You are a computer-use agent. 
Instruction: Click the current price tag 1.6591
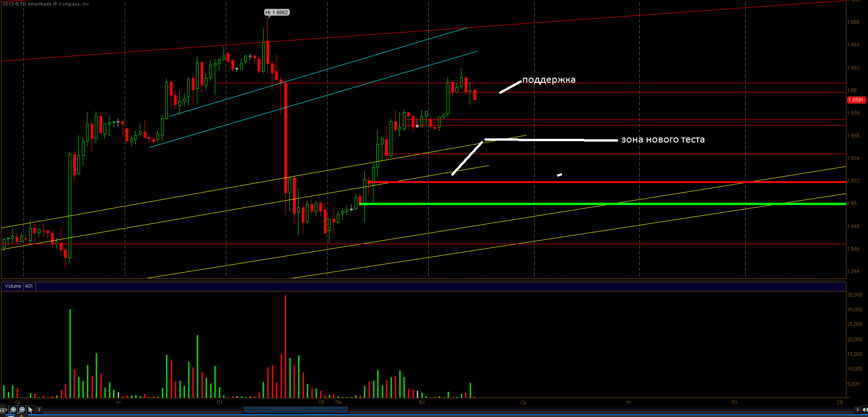pyautogui.click(x=856, y=100)
